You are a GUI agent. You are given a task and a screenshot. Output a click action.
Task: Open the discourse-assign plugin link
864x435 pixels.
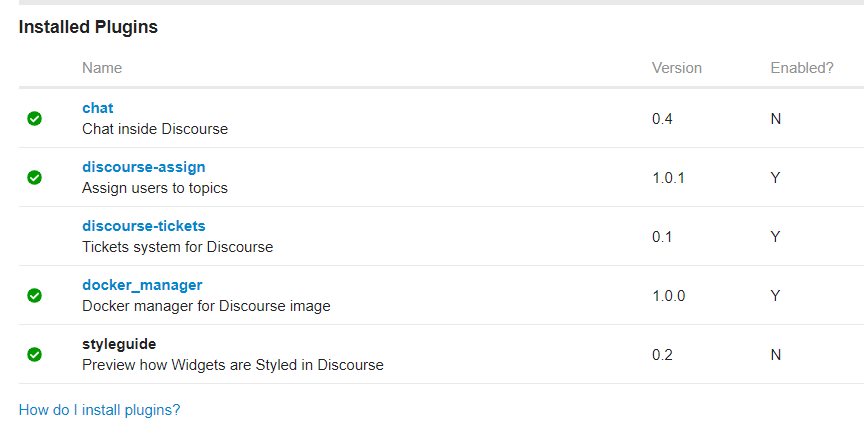[x=144, y=167]
